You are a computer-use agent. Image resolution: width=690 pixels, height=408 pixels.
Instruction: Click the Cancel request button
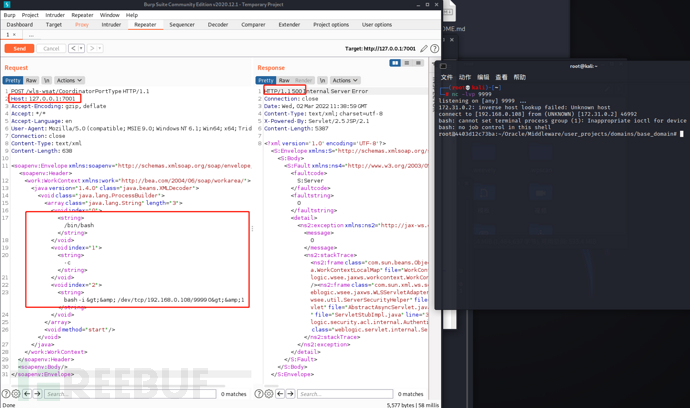point(51,48)
